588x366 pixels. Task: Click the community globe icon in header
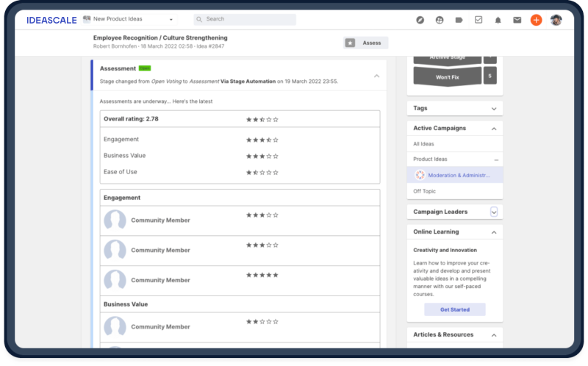pyautogui.click(x=440, y=20)
